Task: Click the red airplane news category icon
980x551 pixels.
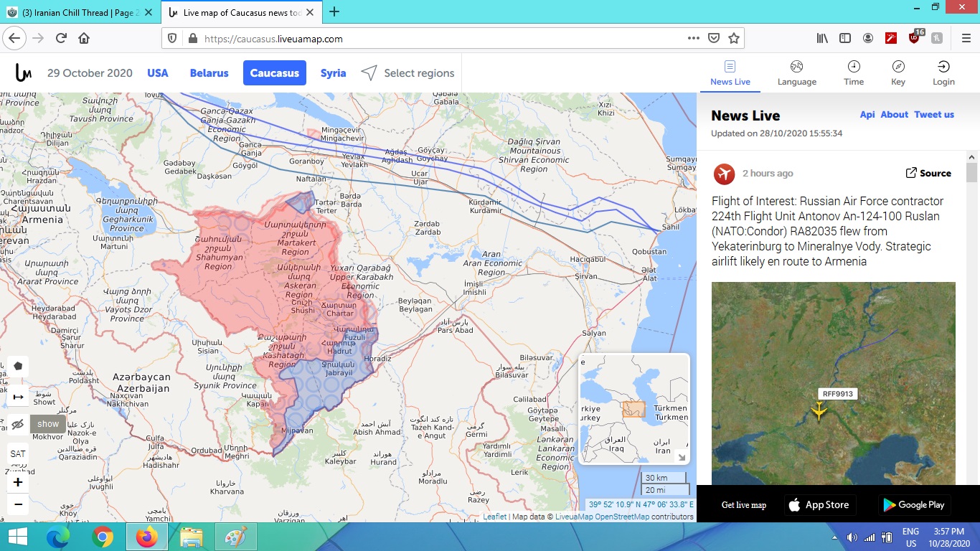Action: click(725, 174)
